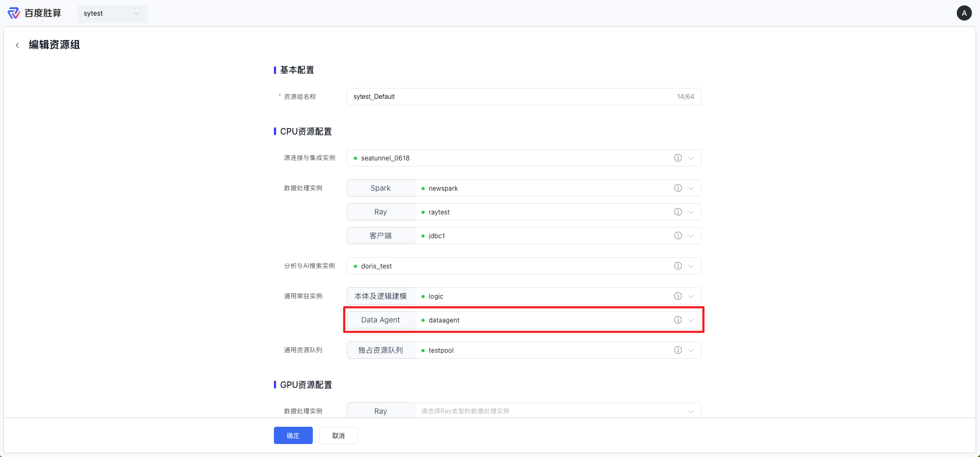Click the Spark type label

pos(380,188)
